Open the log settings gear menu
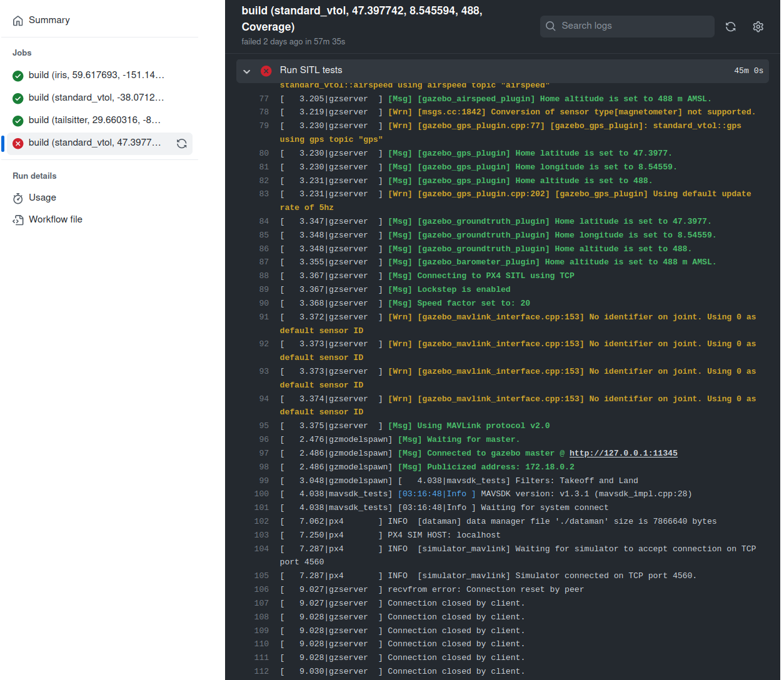This screenshot has width=784, height=680. 758,26
